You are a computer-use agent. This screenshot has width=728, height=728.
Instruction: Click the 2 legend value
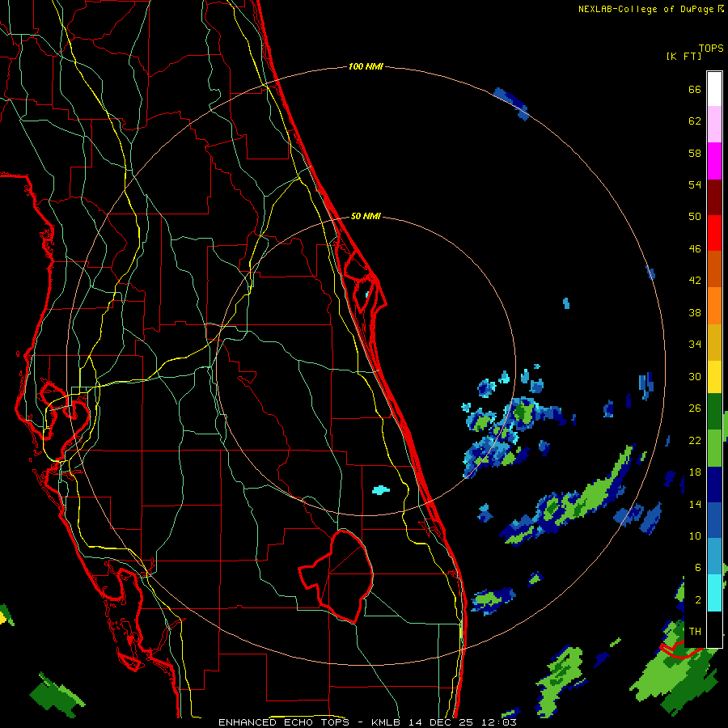pyautogui.click(x=698, y=600)
